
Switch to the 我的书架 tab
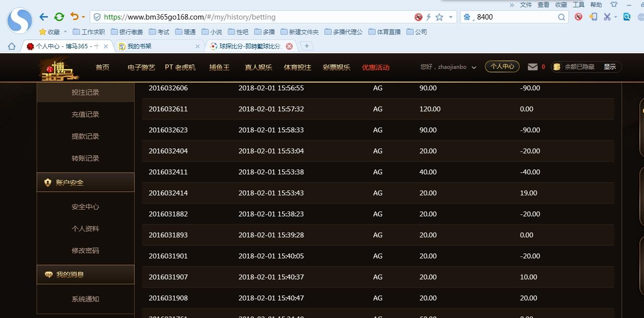pos(138,47)
